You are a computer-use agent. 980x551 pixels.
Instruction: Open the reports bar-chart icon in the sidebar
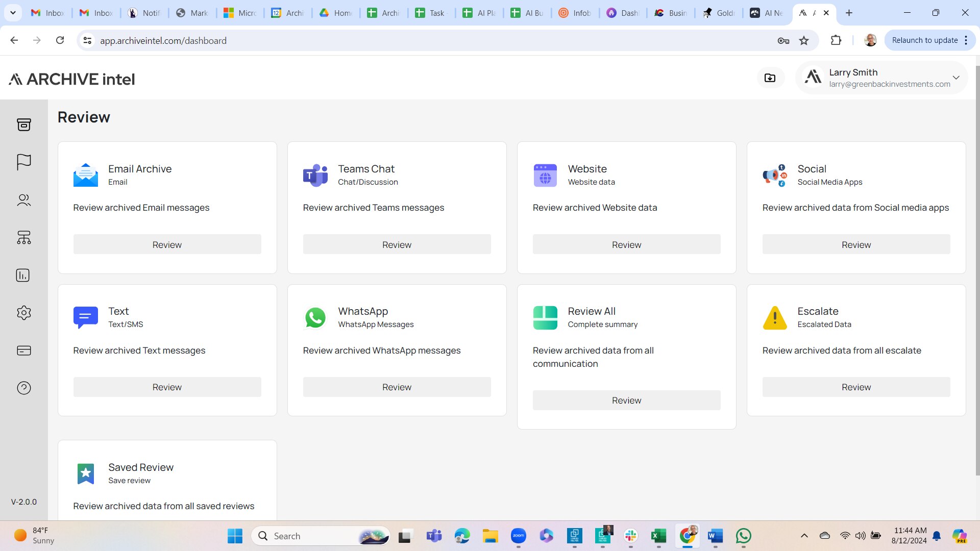[x=22, y=275]
